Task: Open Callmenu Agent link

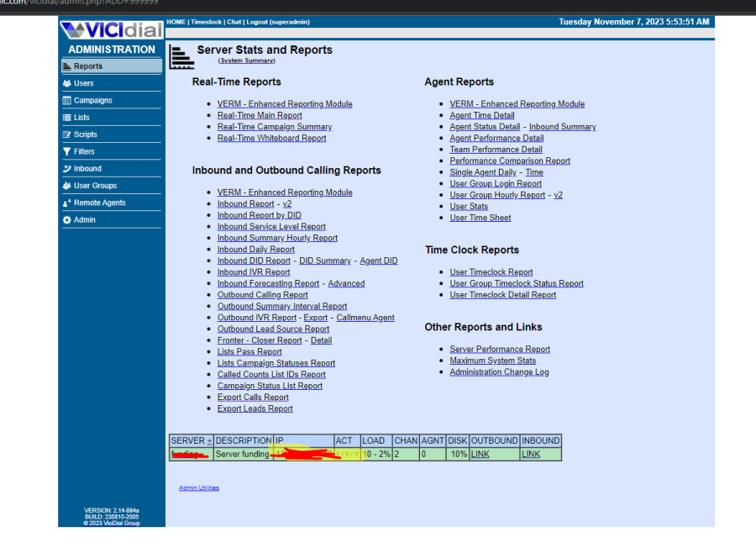Action: tap(365, 318)
